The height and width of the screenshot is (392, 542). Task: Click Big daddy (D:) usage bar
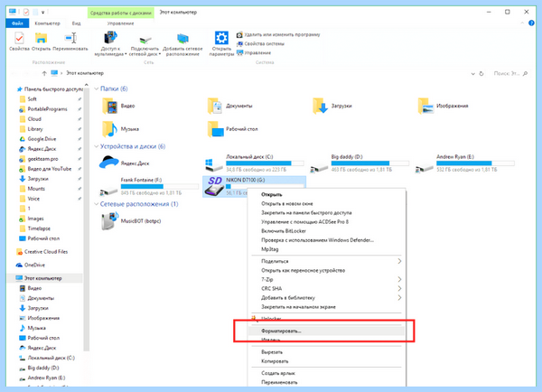click(x=369, y=163)
